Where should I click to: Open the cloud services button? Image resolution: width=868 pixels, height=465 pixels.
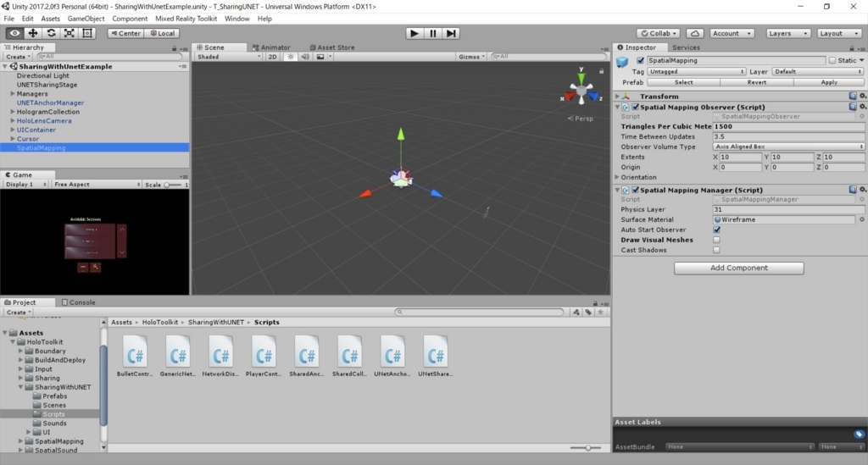click(695, 33)
